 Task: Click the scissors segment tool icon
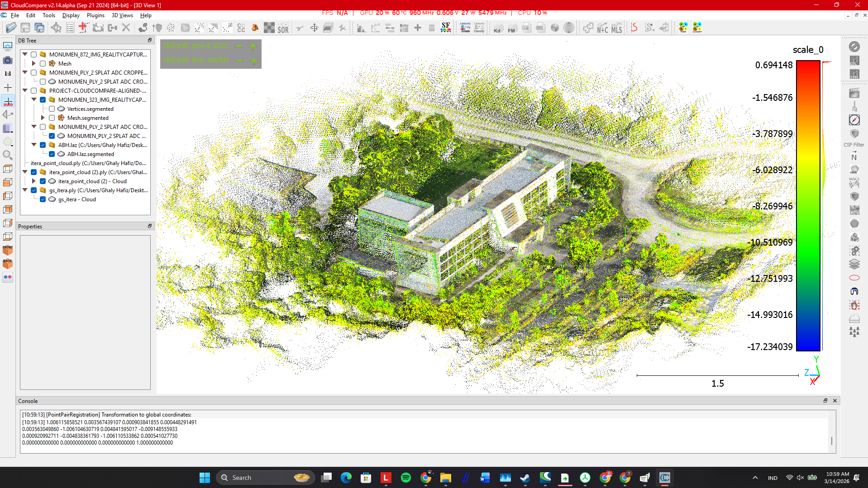(300, 28)
